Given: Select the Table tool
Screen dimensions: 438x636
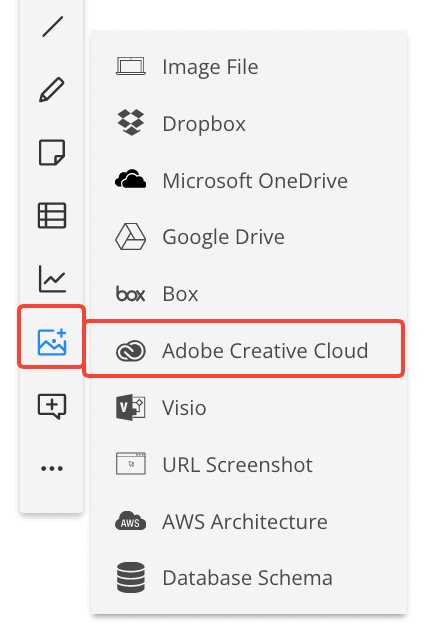Looking at the screenshot, I should [52, 216].
